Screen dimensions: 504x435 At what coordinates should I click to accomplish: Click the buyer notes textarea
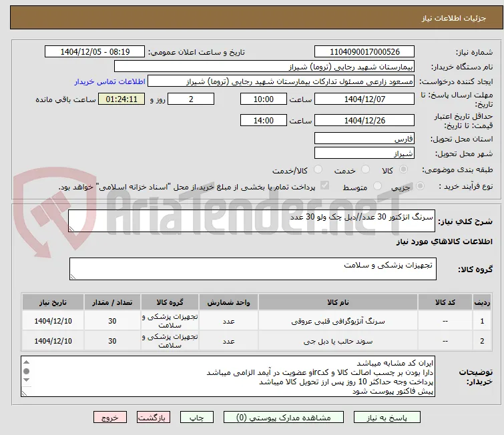pyautogui.click(x=228, y=376)
